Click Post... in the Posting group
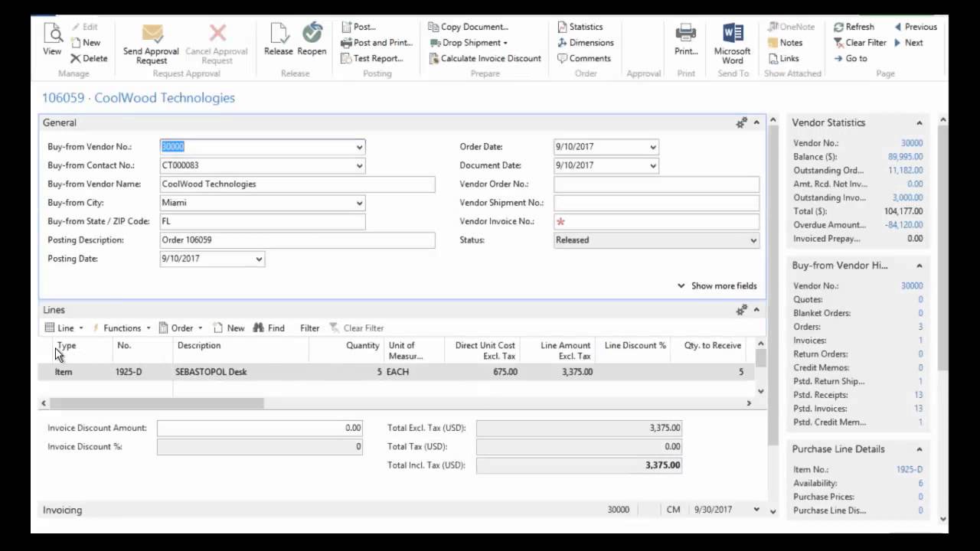The image size is (980, 551). tap(358, 27)
